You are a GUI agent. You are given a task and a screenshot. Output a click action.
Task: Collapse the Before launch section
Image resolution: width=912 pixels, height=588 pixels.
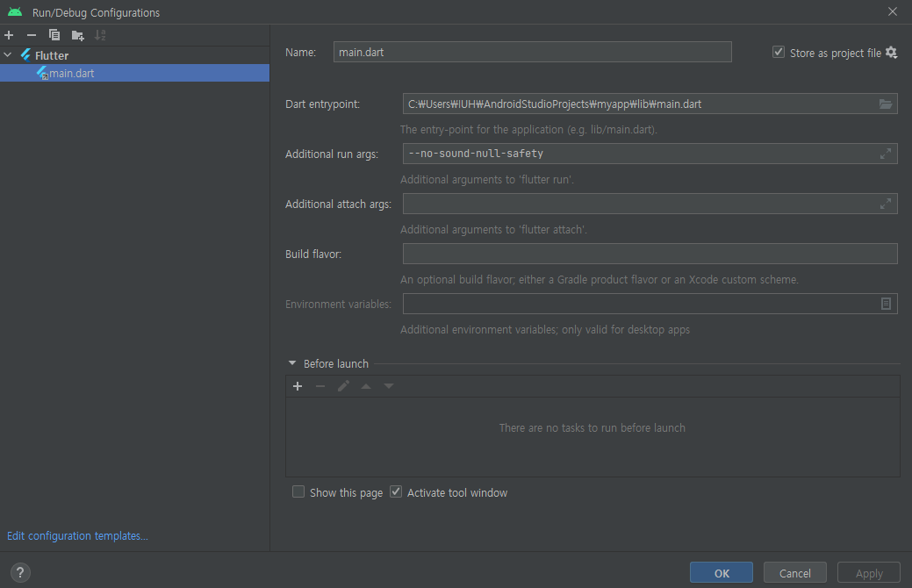(x=292, y=363)
